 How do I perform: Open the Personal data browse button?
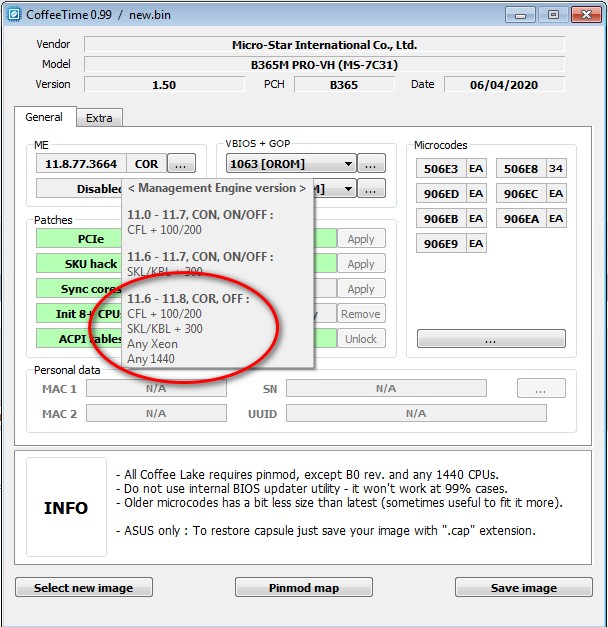(x=541, y=388)
